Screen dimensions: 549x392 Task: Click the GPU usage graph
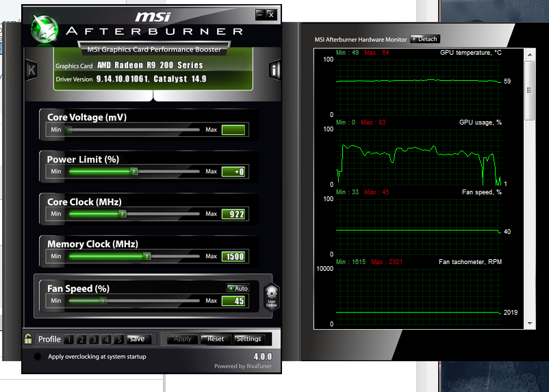coord(419,157)
